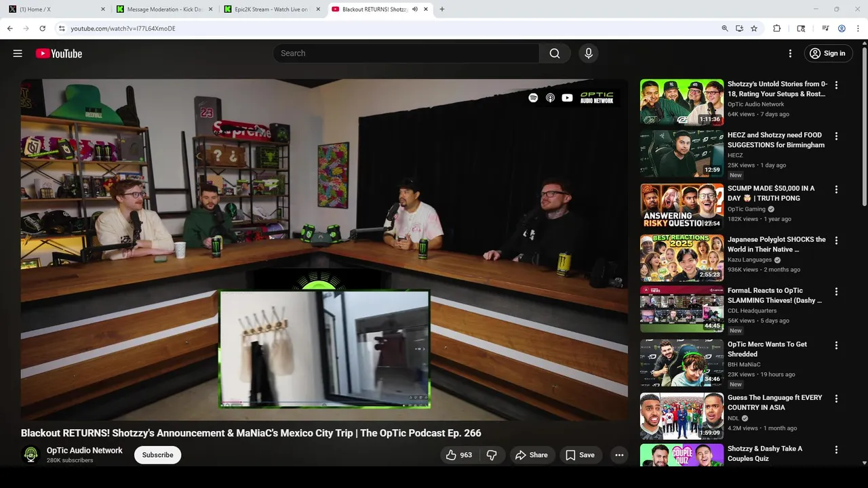Go to YouTube home via logo
868x488 pixels.
(x=59, y=54)
